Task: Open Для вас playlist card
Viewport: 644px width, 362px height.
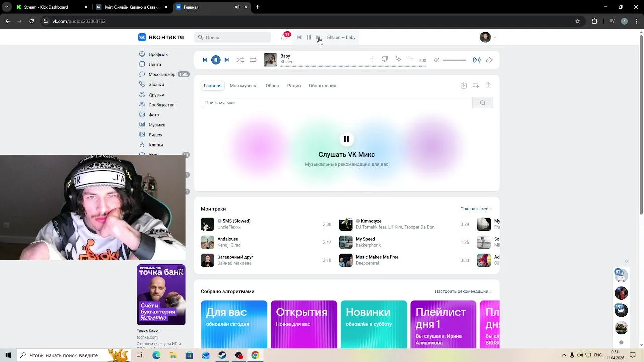Action: point(234,324)
